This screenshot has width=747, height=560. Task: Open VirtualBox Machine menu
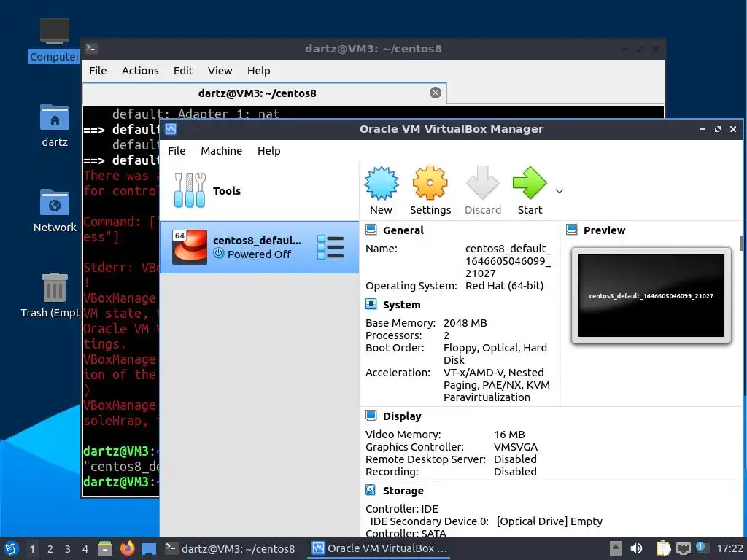click(x=221, y=151)
